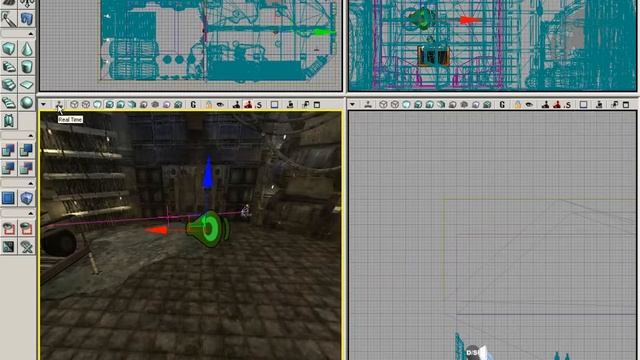Maximize perspective viewport using last toolbar icon
The height and width of the screenshot is (360, 640).
tap(317, 105)
